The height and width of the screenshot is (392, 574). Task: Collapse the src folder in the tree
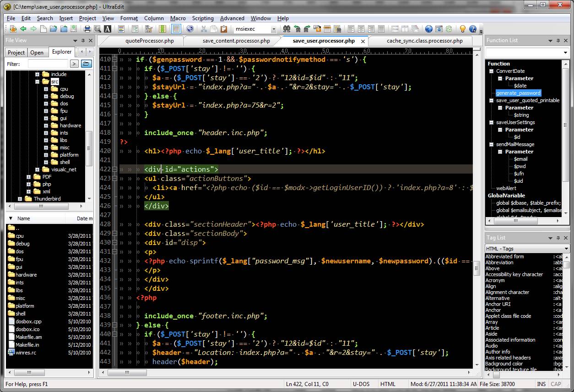38,82
